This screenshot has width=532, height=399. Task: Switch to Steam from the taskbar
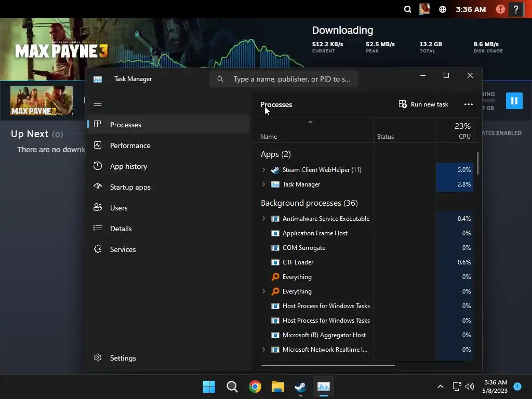click(x=300, y=387)
